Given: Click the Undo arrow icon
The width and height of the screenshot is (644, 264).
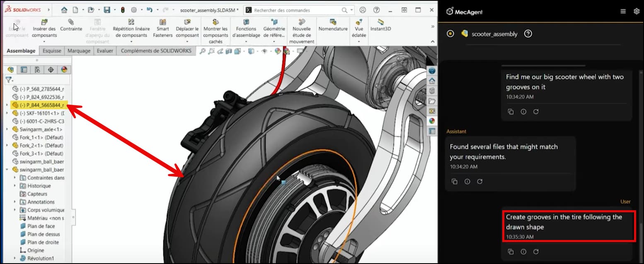Looking at the screenshot, I should coord(150,10).
